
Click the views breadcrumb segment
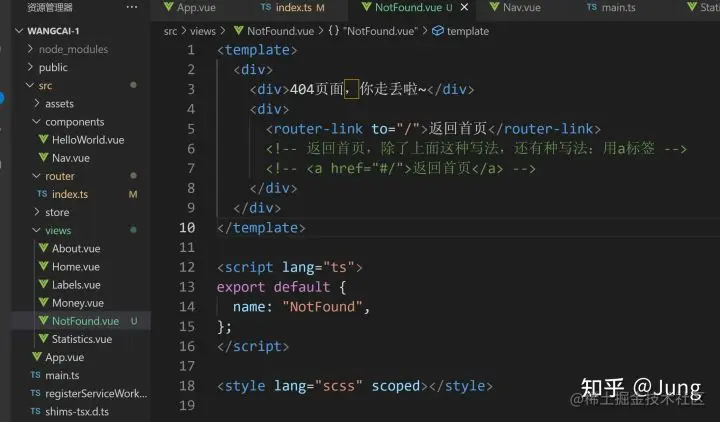(x=202, y=31)
